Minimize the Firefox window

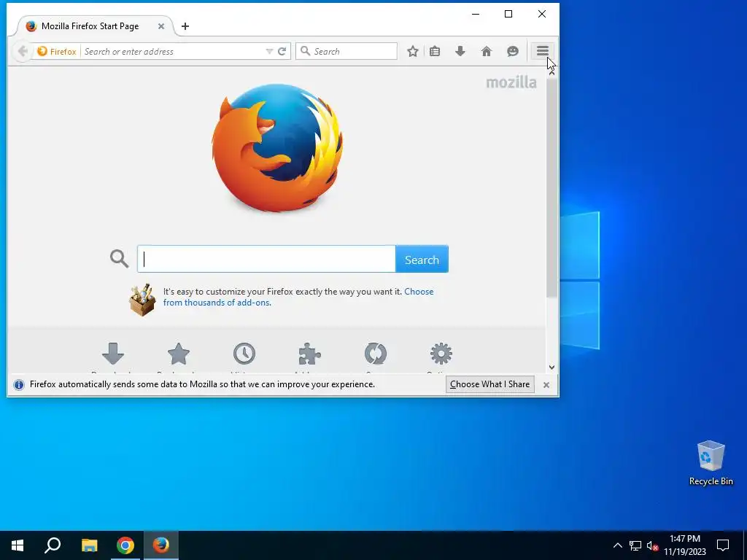click(x=476, y=14)
